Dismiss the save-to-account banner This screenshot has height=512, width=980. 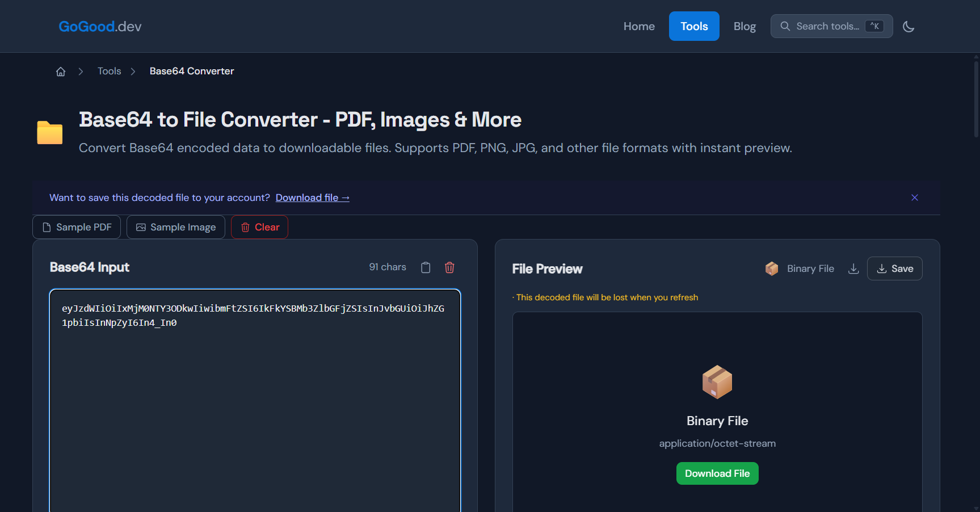[x=915, y=198]
